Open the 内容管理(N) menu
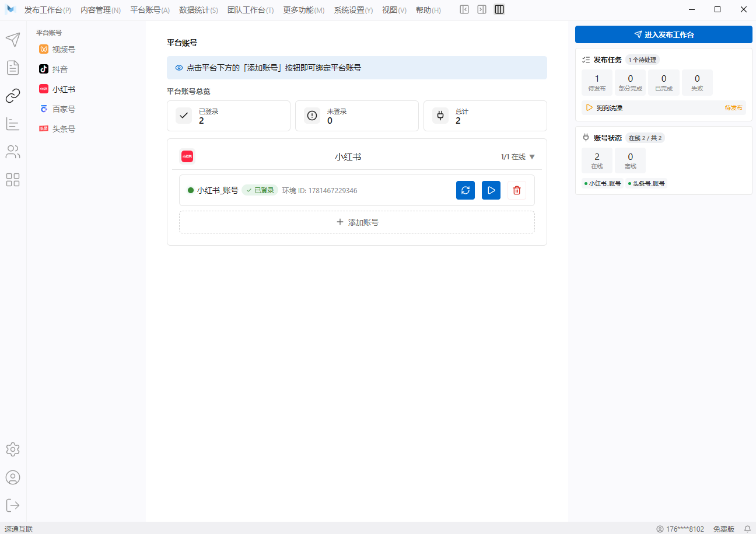 pos(101,10)
